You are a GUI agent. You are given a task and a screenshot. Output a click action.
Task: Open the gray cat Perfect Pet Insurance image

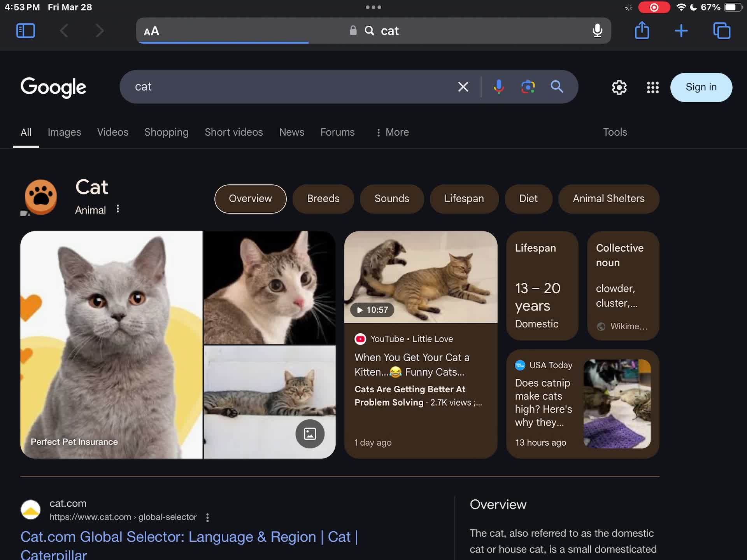click(111, 345)
